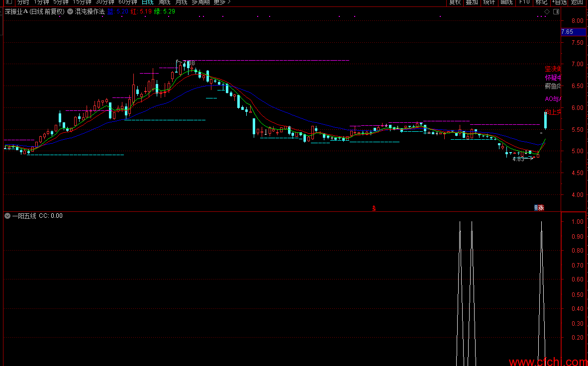Switch to the 周线 weekly tab
The image size is (588, 366).
point(164,2)
